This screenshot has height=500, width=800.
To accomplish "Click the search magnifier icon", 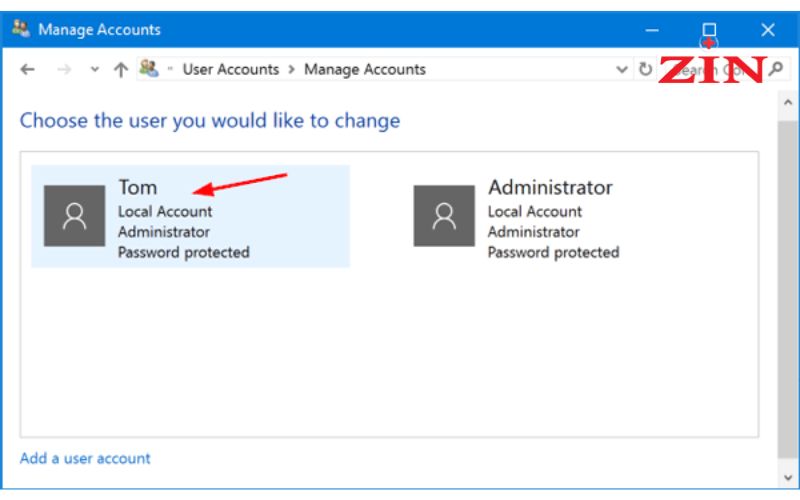I will [x=776, y=69].
